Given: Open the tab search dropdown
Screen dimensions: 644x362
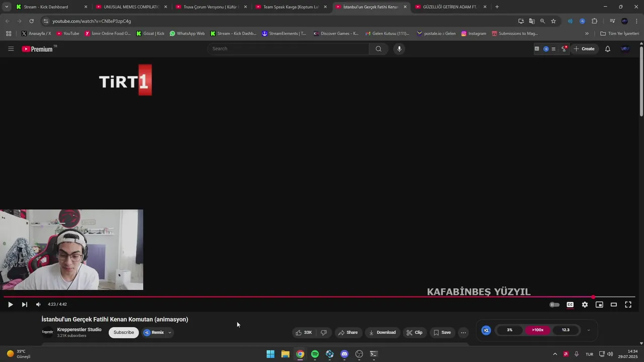Looking at the screenshot, I should tap(7, 7).
